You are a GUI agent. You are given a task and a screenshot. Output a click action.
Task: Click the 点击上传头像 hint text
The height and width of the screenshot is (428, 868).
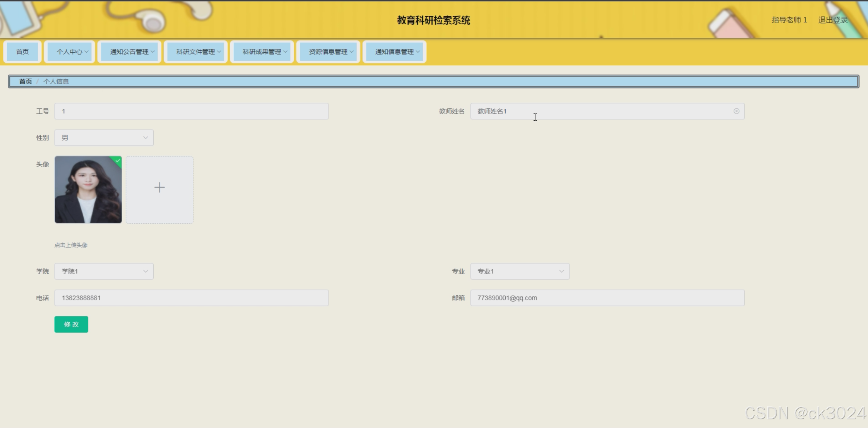point(71,245)
